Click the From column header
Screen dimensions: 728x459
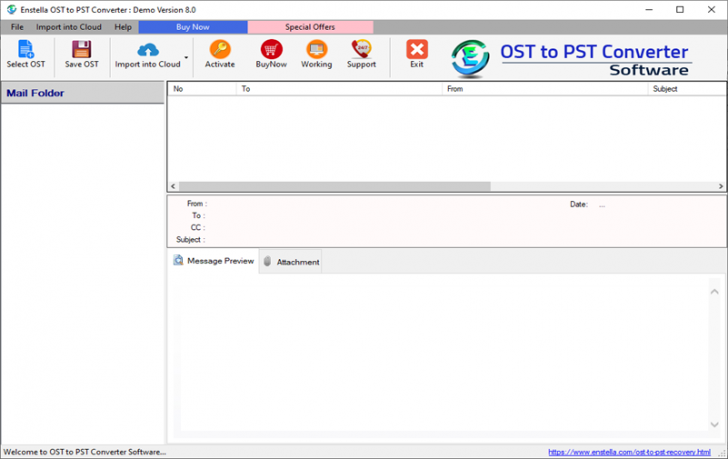pyautogui.click(x=545, y=89)
